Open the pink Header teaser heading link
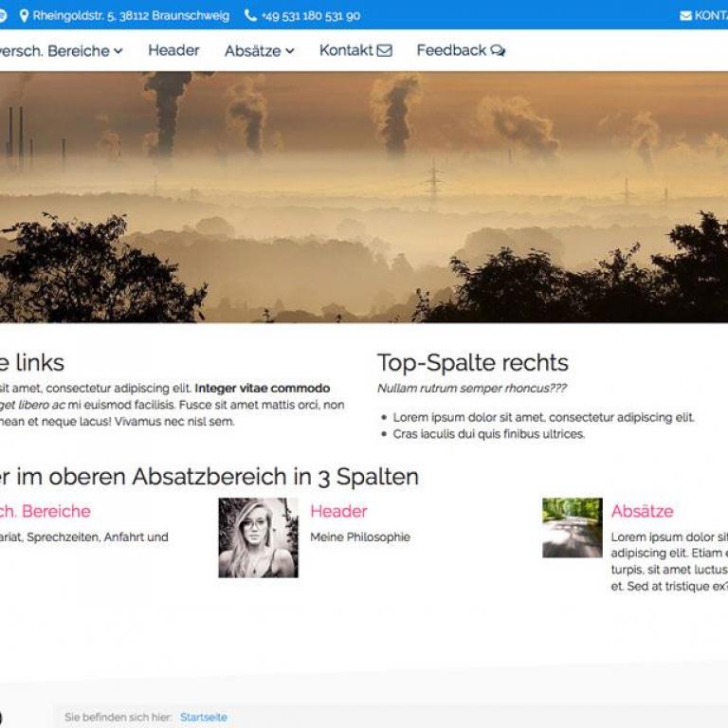 pyautogui.click(x=338, y=512)
